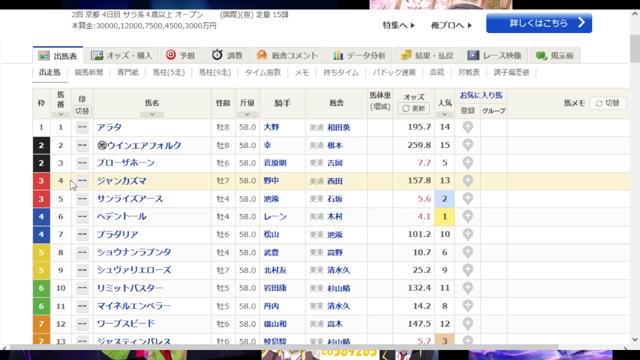Select the 競馬新聞 sub-tab

(89, 72)
